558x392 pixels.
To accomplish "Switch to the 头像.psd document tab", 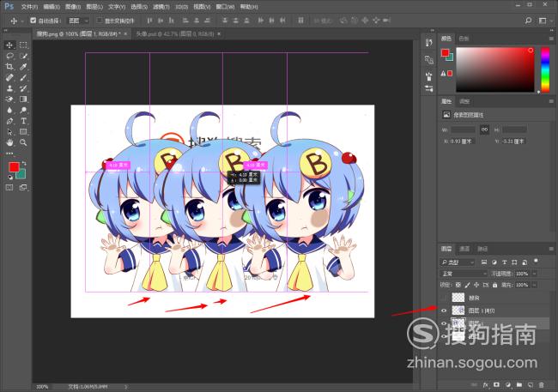I will 175,33.
